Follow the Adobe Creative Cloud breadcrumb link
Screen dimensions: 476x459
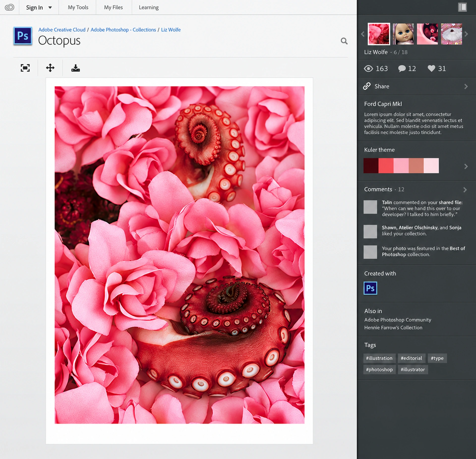coord(62,30)
